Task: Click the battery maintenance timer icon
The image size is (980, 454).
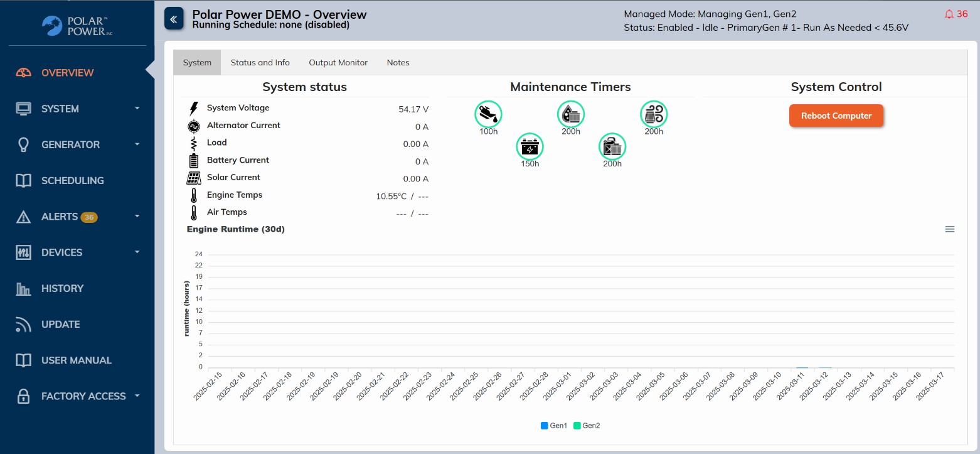Action: 530,147
